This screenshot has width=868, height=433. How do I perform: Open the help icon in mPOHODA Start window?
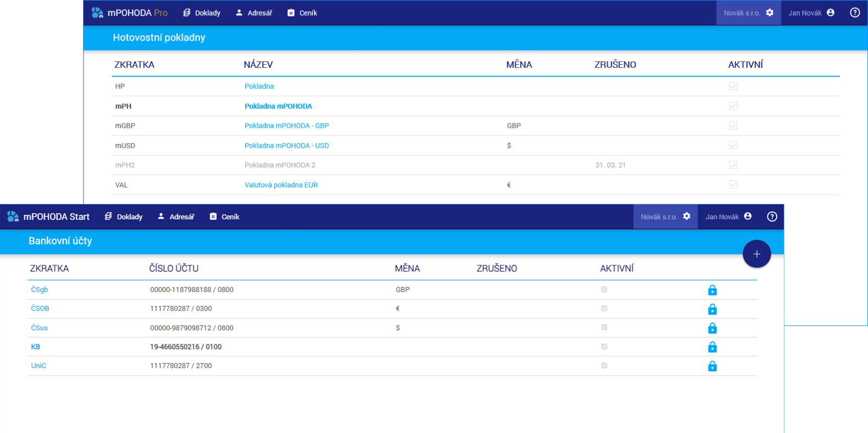772,216
